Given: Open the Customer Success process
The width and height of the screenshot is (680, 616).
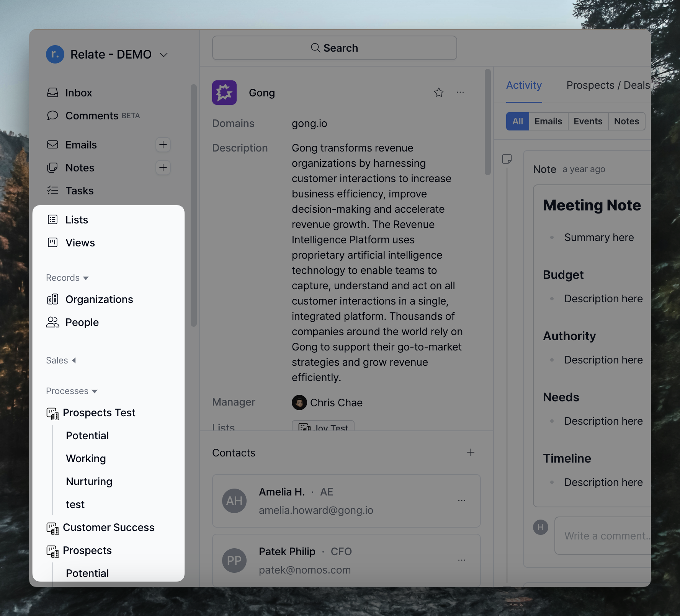Looking at the screenshot, I should coord(100,527).
